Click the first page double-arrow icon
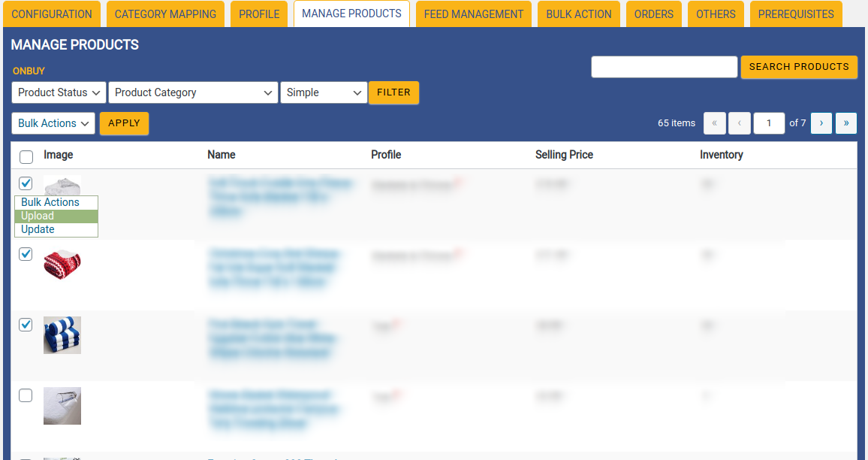This screenshot has width=868, height=460. 714,123
